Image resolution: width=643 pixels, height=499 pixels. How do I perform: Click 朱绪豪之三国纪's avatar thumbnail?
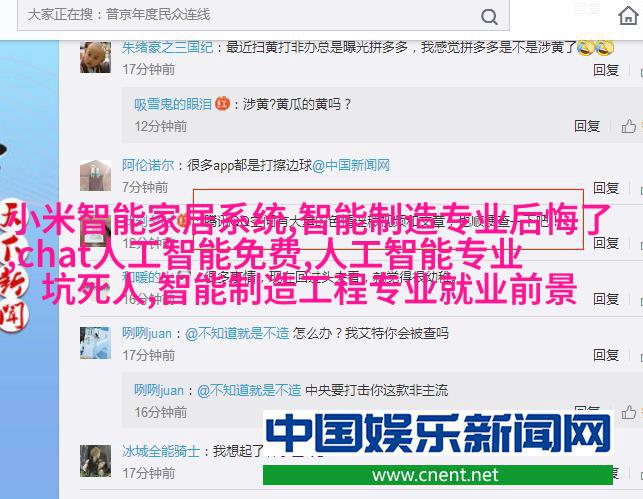(95, 57)
